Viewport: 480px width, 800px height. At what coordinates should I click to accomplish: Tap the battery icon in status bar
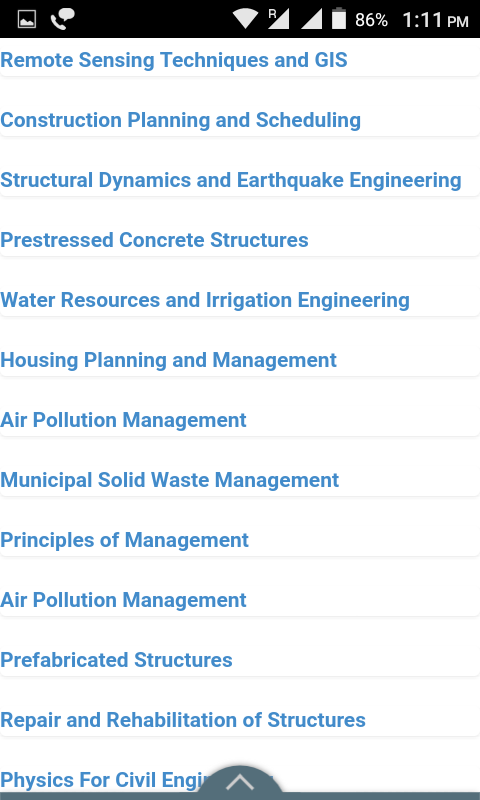(339, 19)
